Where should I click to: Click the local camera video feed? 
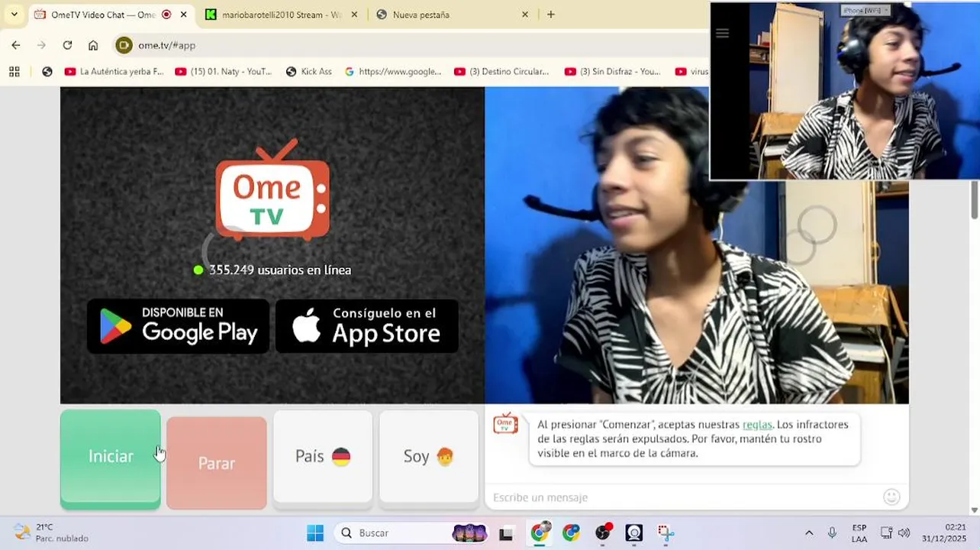click(x=696, y=245)
